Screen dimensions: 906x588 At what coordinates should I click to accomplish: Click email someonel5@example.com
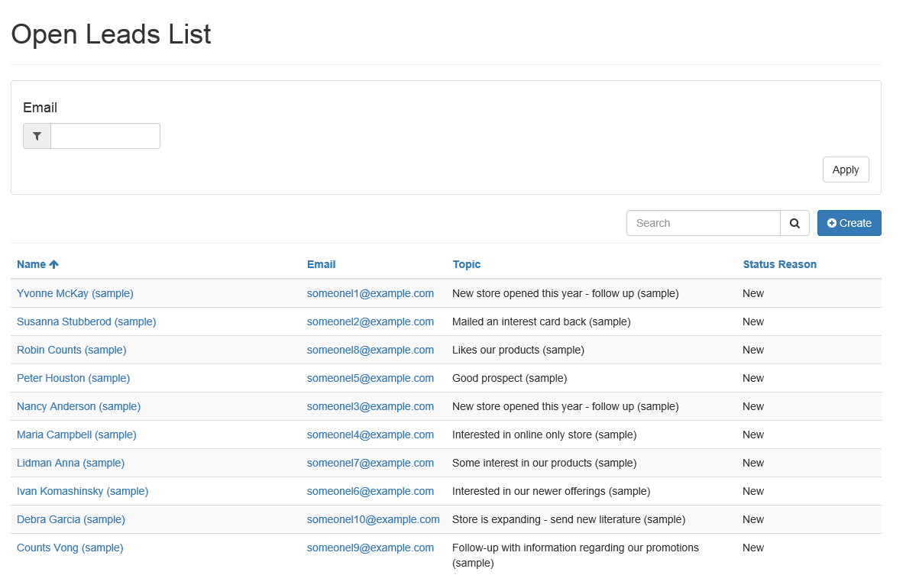click(x=370, y=378)
